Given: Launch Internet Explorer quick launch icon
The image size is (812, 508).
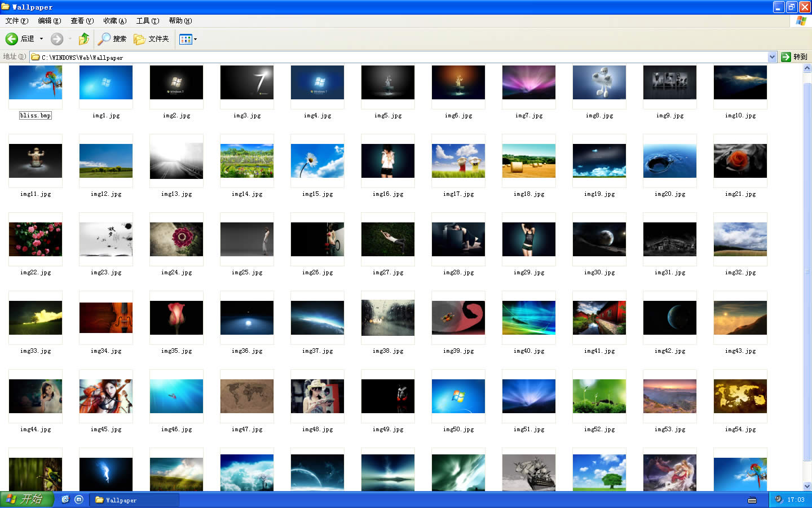Looking at the screenshot, I should [x=65, y=500].
